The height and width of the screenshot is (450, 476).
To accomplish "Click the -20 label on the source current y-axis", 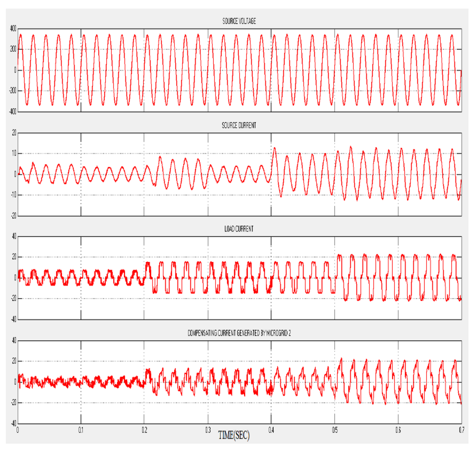I will 14,216.
